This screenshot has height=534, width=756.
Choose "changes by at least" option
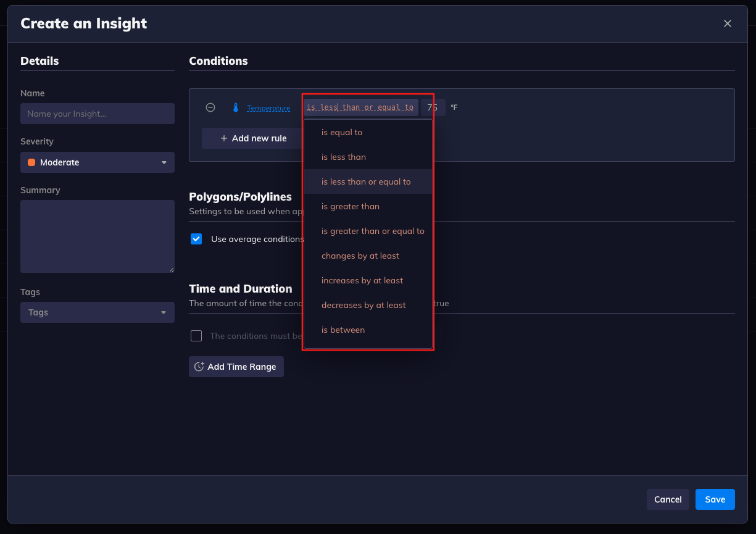[x=360, y=256]
